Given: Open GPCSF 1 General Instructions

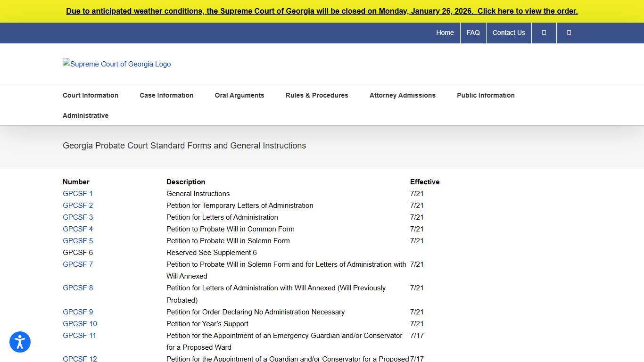Looking at the screenshot, I should [77, 193].
